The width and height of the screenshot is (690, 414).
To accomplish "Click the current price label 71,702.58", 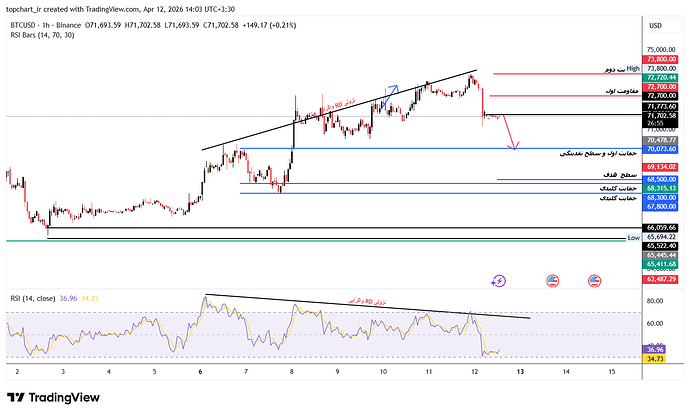I will point(660,116).
